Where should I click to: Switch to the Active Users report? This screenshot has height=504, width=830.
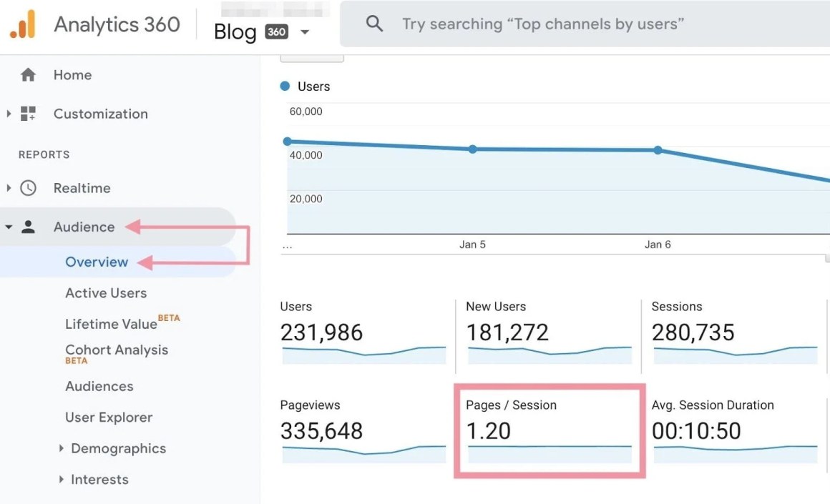[105, 293]
